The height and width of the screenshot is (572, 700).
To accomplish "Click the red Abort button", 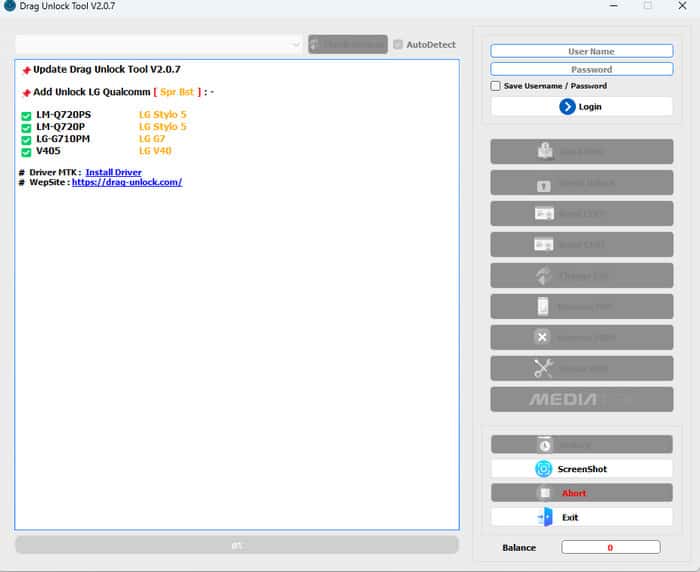I will [582, 493].
